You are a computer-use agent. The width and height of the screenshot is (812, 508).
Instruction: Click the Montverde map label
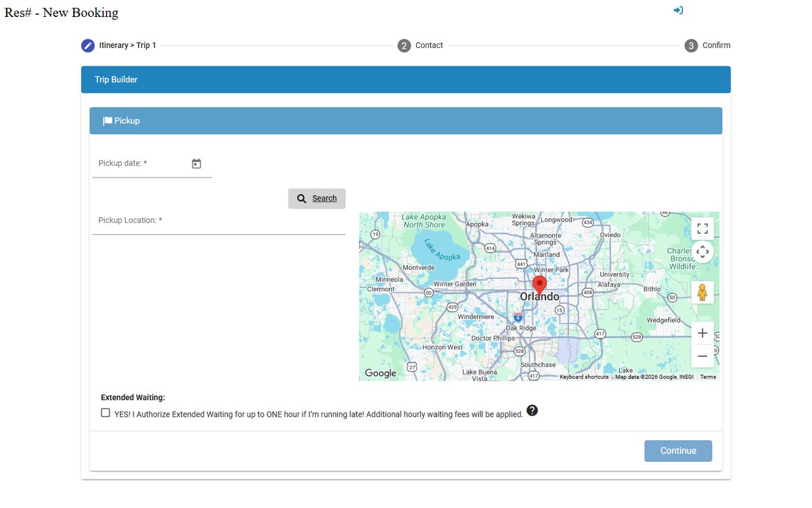click(419, 268)
